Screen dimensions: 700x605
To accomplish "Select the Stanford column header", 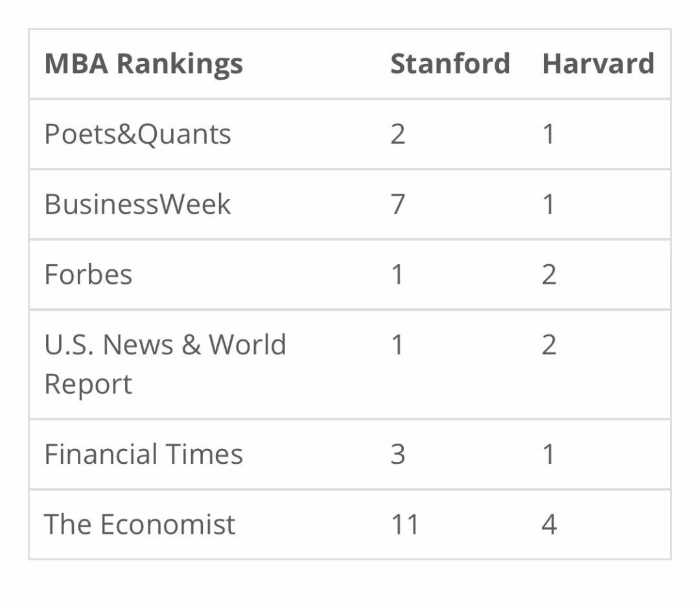I will (450, 64).
